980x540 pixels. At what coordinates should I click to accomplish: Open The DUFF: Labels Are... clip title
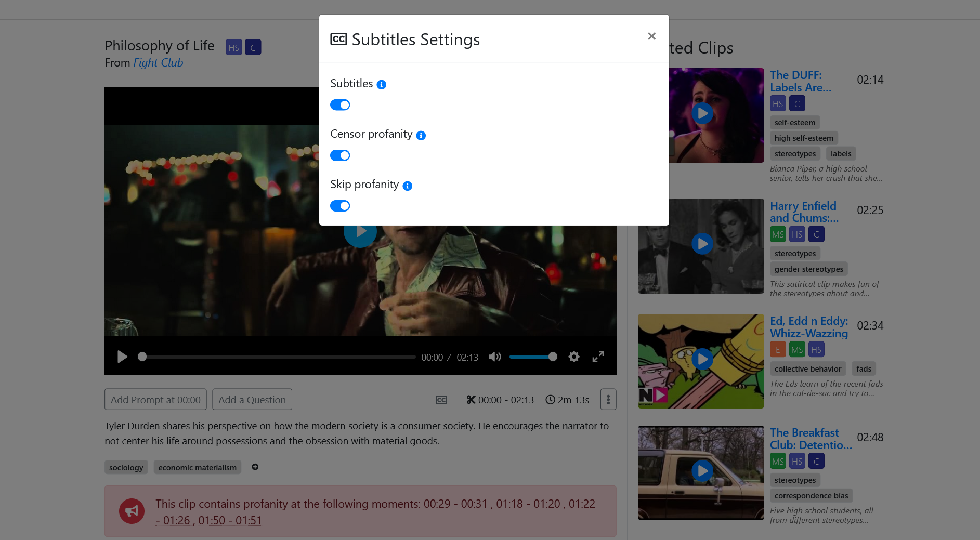tap(801, 81)
